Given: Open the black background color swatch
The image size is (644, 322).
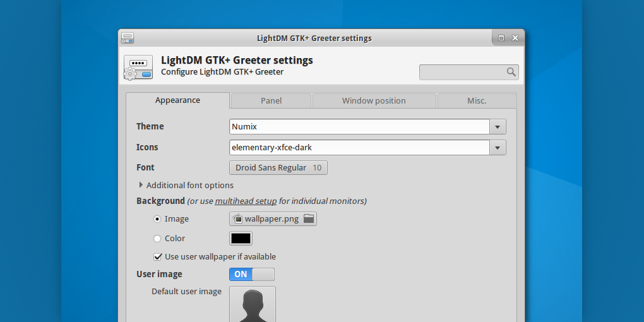Looking at the screenshot, I should 241,239.
